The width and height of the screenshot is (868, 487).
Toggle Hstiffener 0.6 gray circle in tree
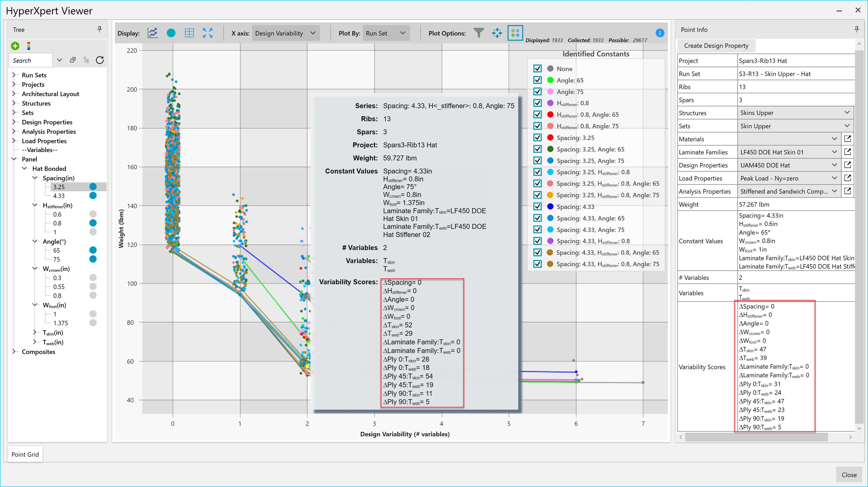tap(93, 214)
